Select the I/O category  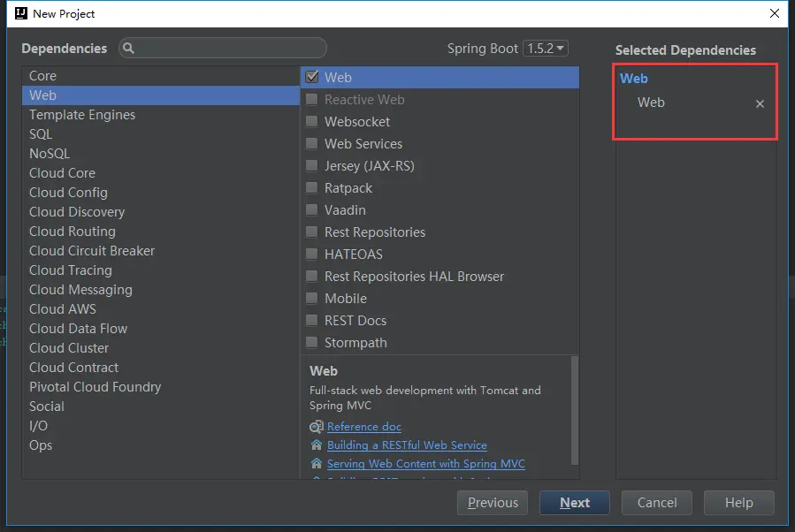click(161, 426)
